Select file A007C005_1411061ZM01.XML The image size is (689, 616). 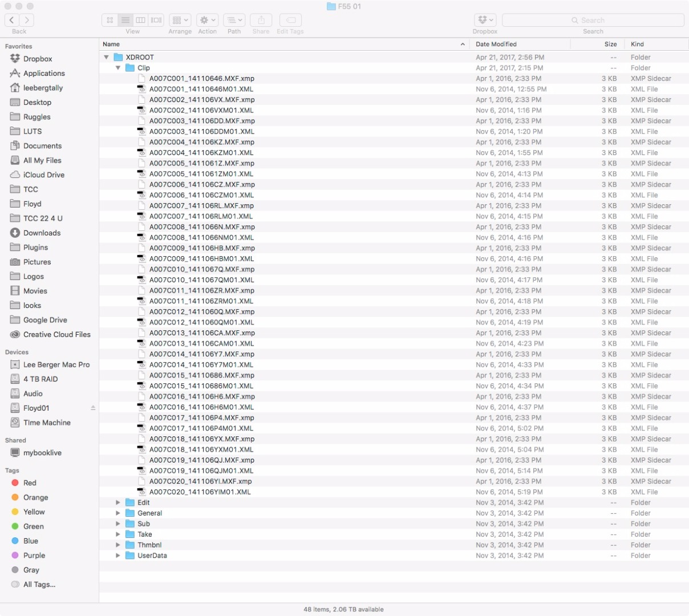tap(201, 174)
